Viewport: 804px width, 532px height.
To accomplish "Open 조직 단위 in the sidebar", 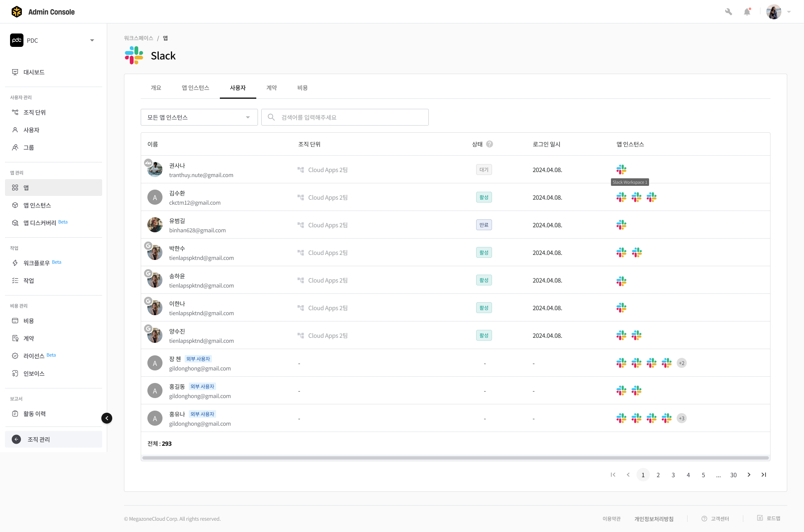I will tap(54, 112).
